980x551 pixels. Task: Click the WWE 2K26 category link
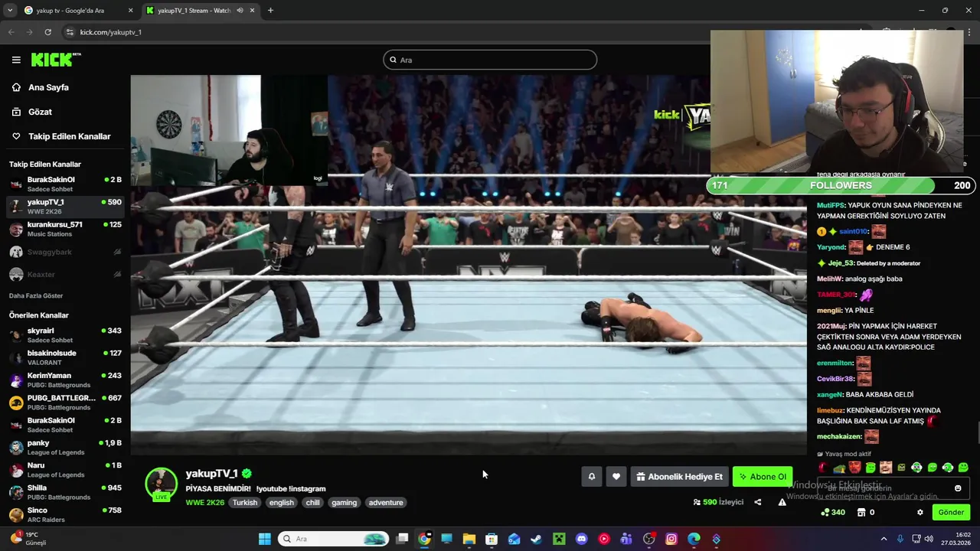pos(204,503)
